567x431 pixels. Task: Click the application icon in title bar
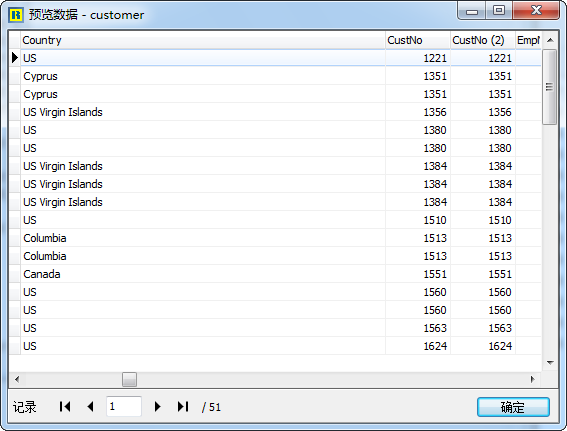pyautogui.click(x=16, y=15)
